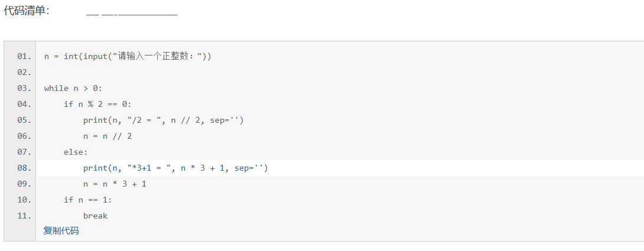This screenshot has height=251, width=644.
Task: Click the 'n = n // 2' line
Action: (107, 136)
